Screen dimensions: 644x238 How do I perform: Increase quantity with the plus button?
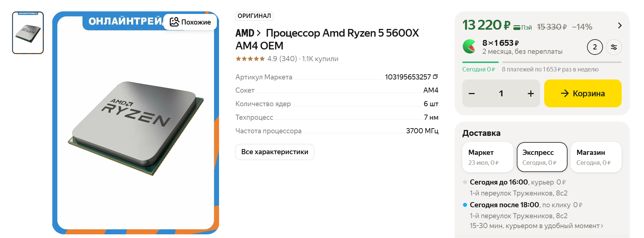click(531, 93)
